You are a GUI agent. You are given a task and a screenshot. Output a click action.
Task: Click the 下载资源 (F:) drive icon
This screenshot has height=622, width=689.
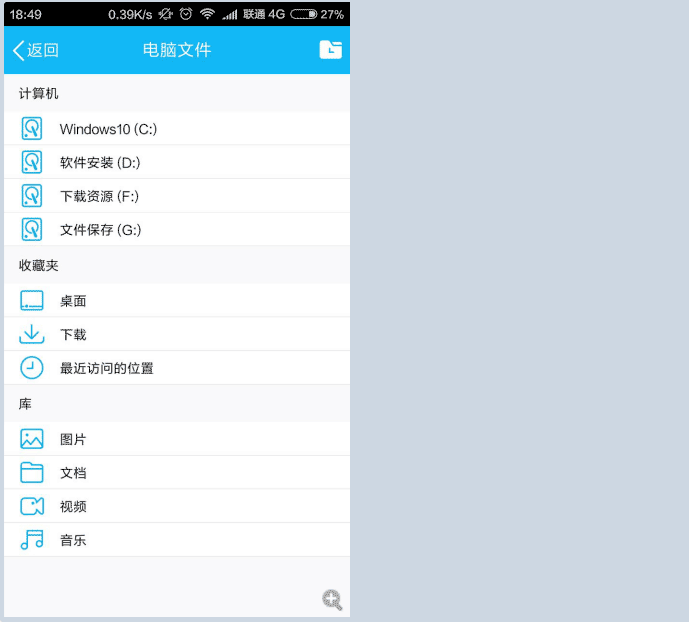[x=32, y=196]
